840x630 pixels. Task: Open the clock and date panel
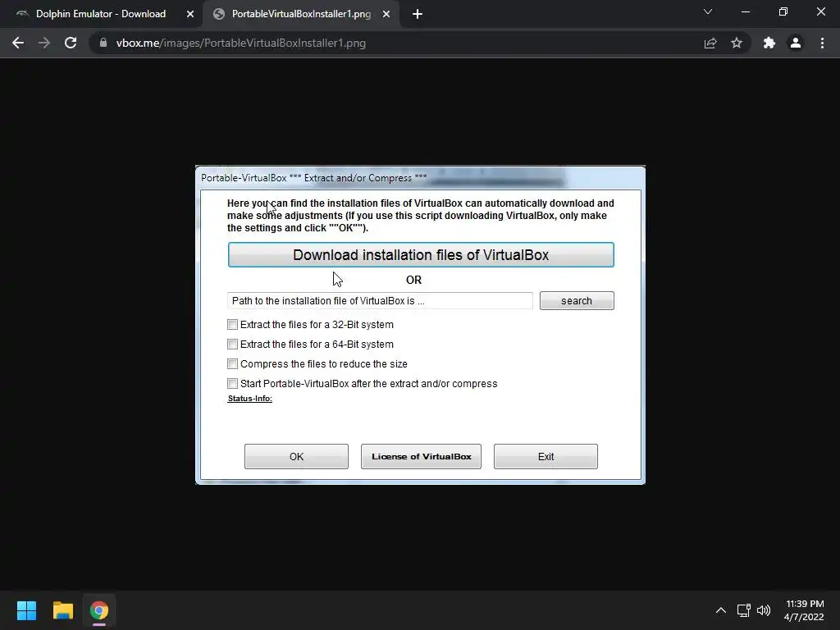(804, 610)
